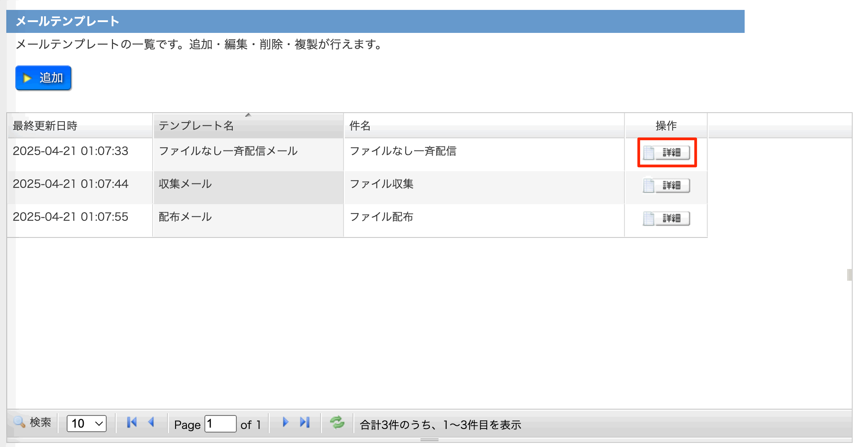Sort by 最終更新日時 column header
The height and width of the screenshot is (447, 868).
(45, 126)
